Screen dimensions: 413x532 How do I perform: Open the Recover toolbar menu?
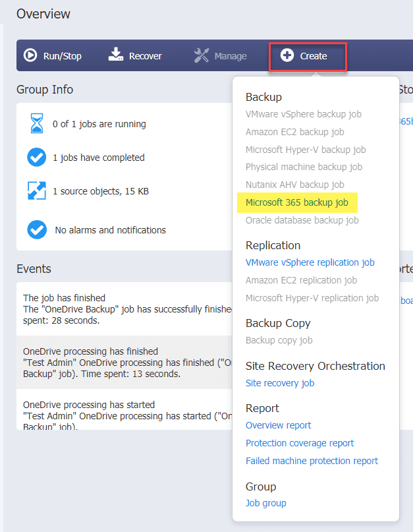pyautogui.click(x=135, y=55)
